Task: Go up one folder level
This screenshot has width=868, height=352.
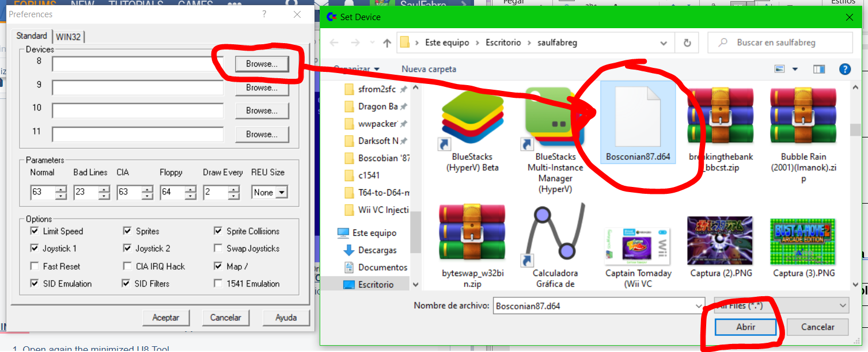Action: (387, 43)
